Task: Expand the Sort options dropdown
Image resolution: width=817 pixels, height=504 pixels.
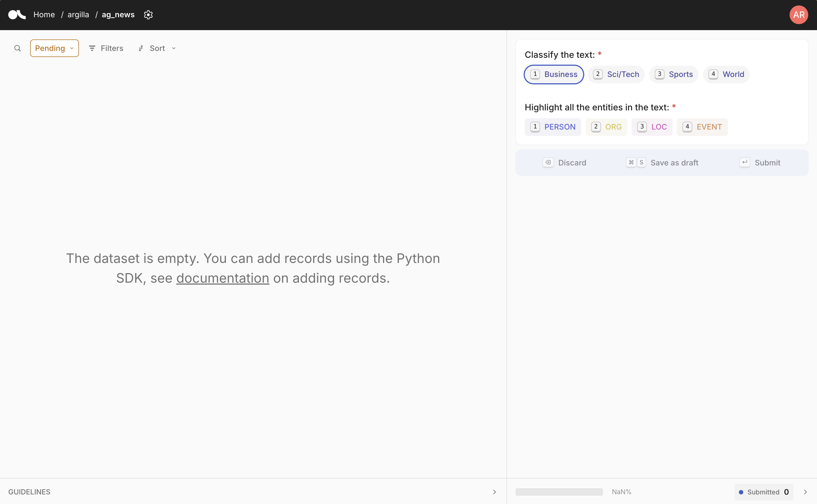Action: pyautogui.click(x=173, y=48)
